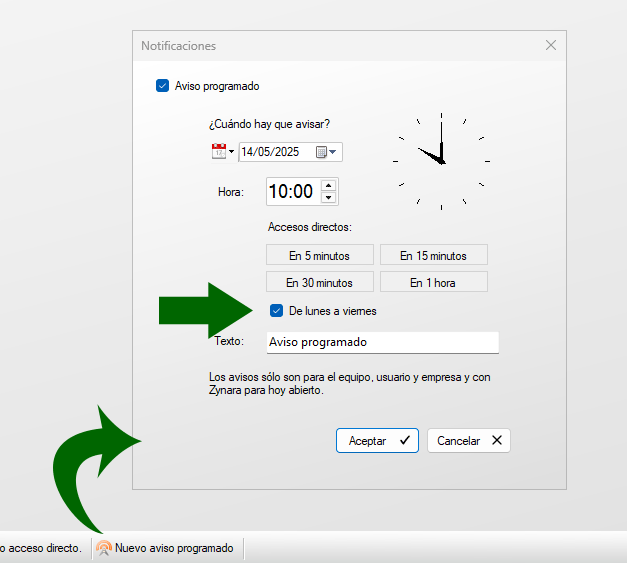Open the date picker dropdown calendar
The image size is (627, 563).
326,152
